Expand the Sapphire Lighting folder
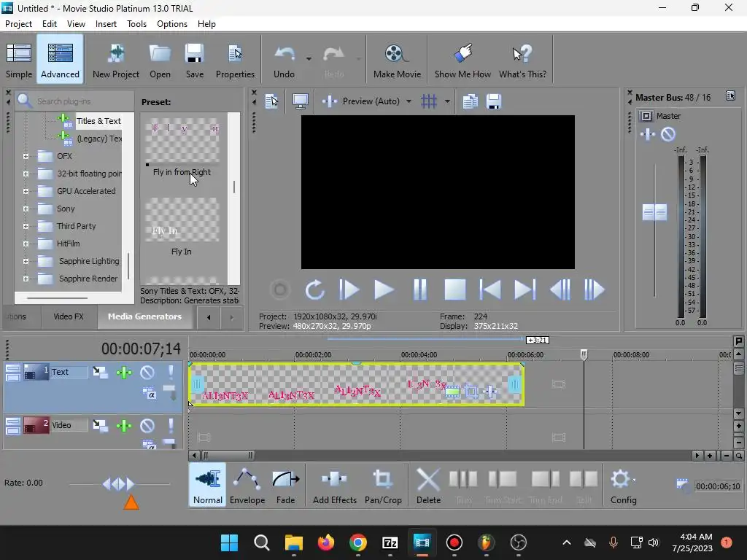This screenshot has width=747, height=560. click(x=26, y=262)
